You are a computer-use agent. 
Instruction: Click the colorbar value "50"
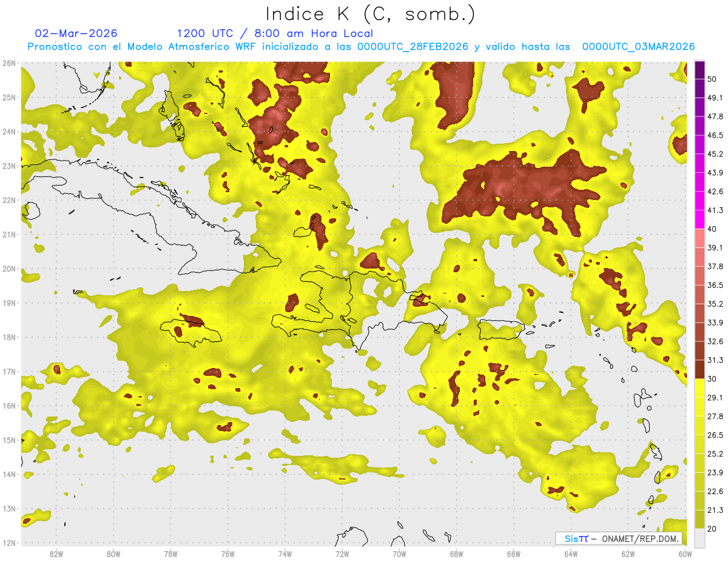[x=712, y=79]
